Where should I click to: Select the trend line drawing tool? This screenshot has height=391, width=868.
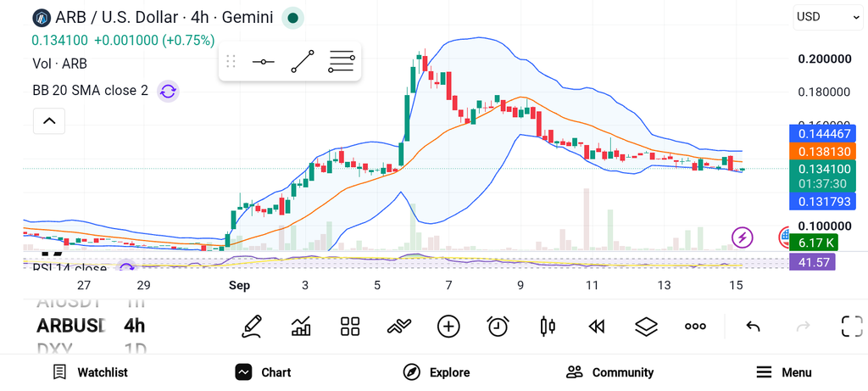303,61
